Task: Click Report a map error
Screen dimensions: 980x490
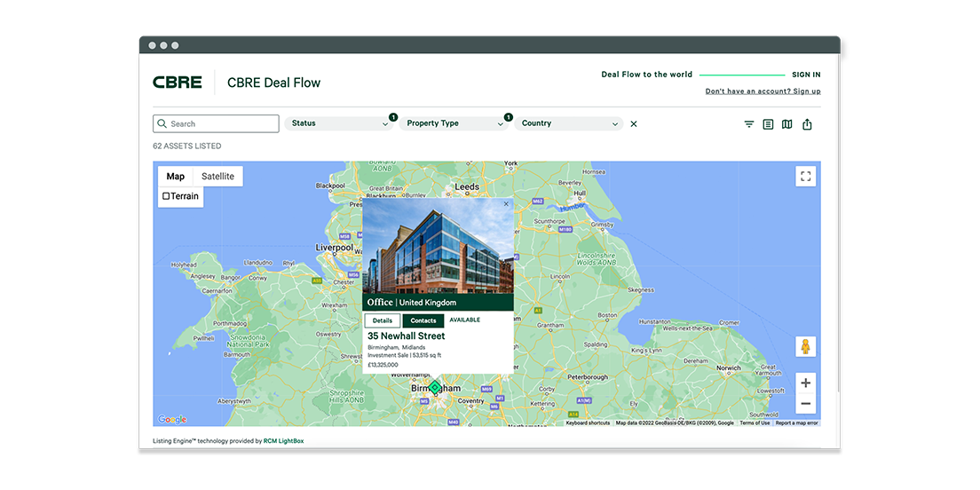Action: click(797, 423)
